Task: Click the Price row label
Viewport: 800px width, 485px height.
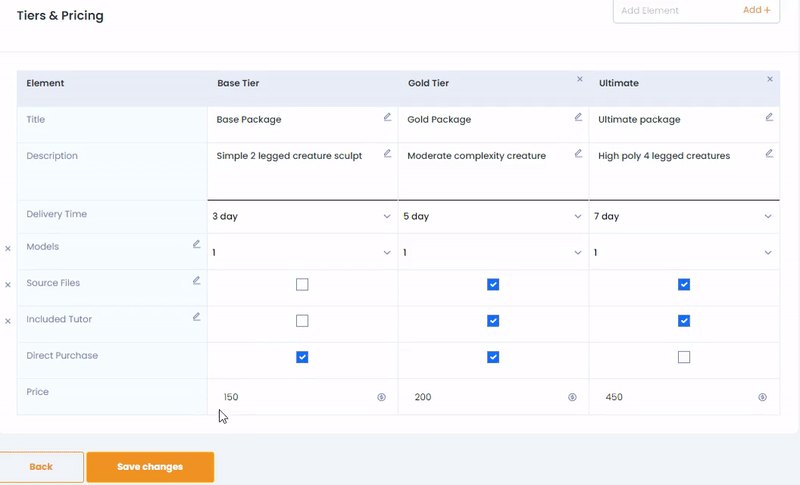Action: (38, 392)
